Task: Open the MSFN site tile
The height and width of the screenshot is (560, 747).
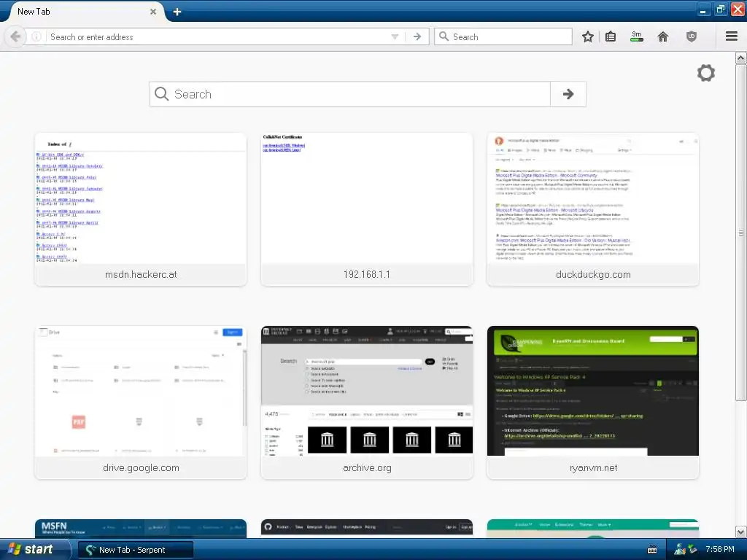Action: coord(141,529)
